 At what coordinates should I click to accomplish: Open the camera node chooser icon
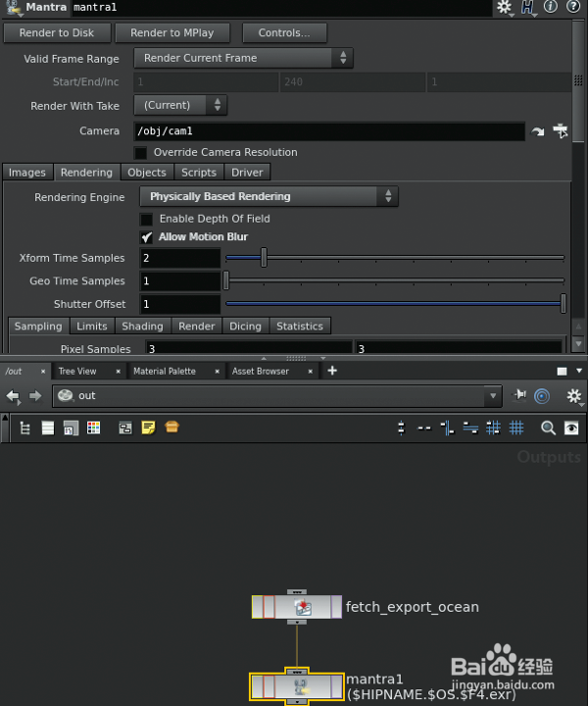click(x=561, y=131)
